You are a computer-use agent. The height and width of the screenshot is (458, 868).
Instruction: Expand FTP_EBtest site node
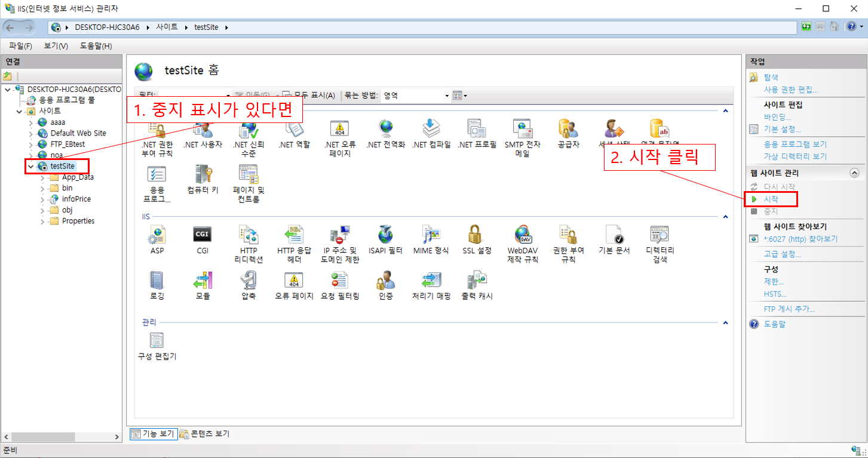[30, 144]
